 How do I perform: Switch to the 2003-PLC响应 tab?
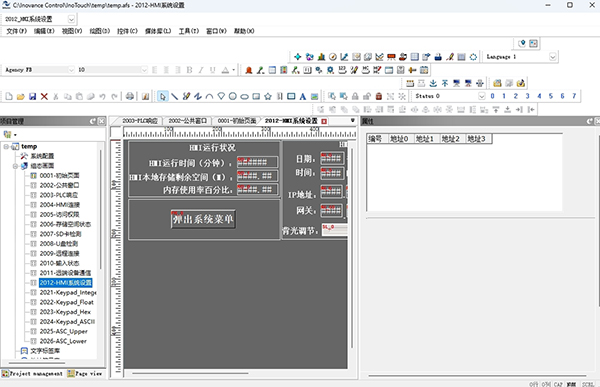140,121
